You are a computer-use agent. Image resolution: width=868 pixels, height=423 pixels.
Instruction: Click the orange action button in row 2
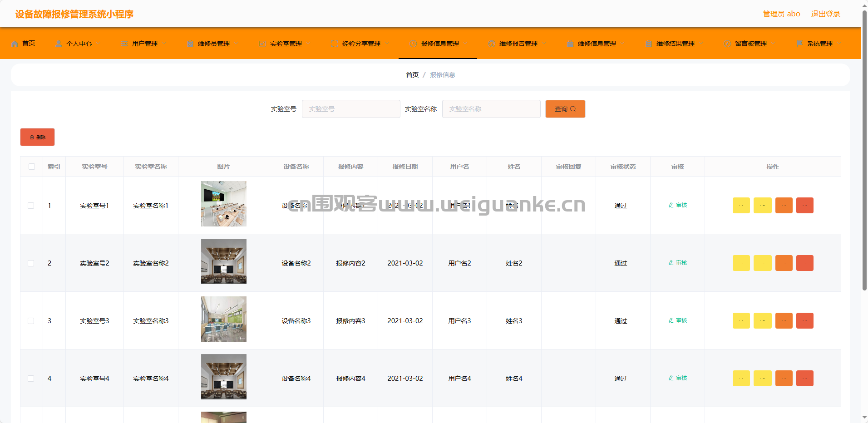784,263
